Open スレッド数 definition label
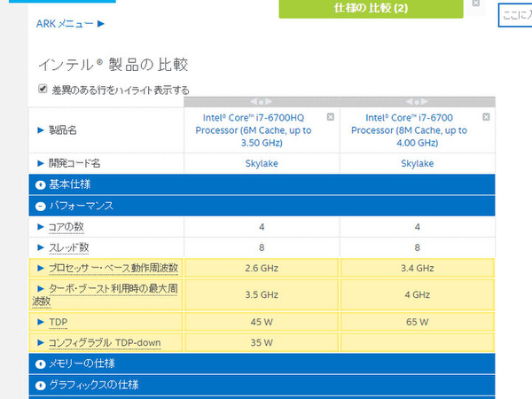This screenshot has width=532, height=399. click(69, 247)
